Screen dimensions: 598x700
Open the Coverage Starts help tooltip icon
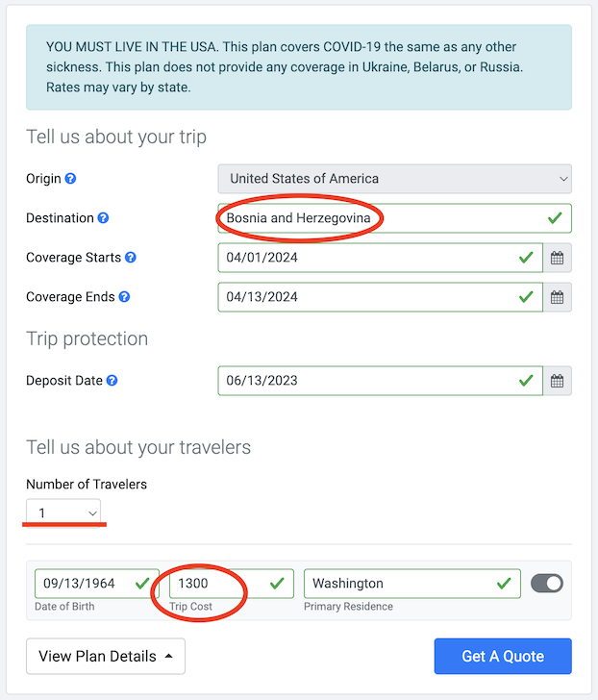coord(131,258)
